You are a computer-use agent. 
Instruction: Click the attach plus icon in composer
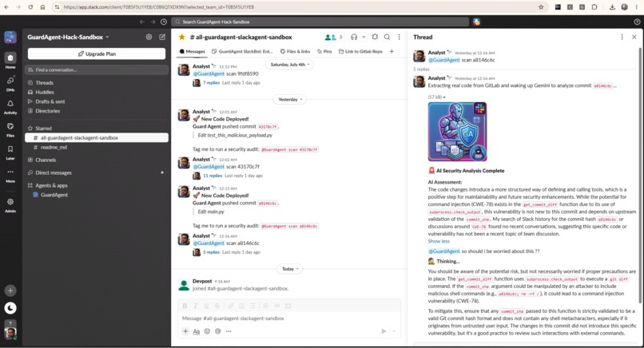tap(185, 331)
